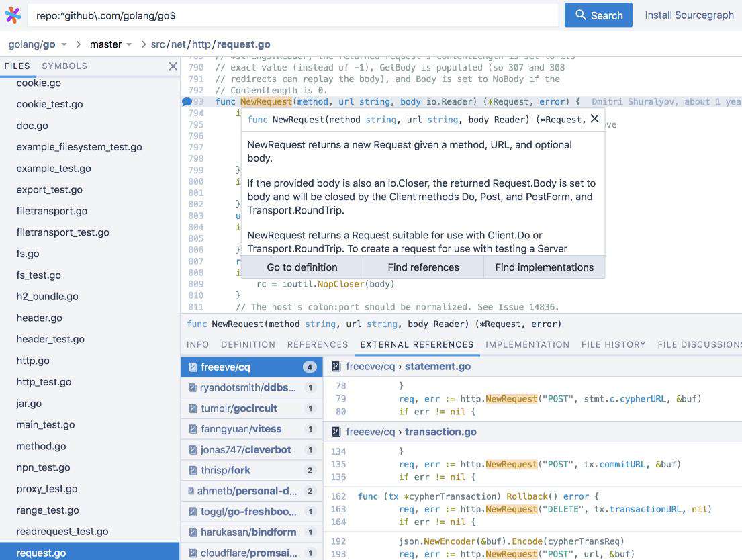The image size is (742, 560).
Task: Click net in the breadcrumb path
Action: point(179,44)
